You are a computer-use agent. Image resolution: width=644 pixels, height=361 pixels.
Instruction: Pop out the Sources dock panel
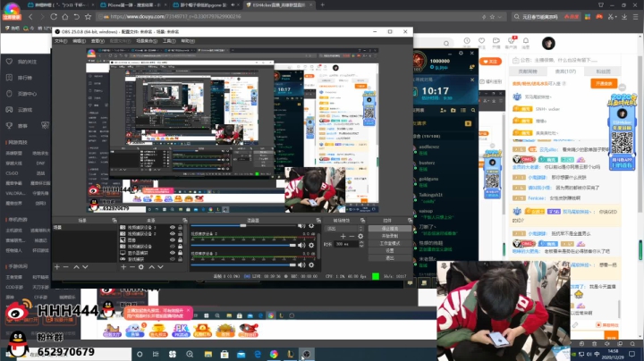click(185, 221)
